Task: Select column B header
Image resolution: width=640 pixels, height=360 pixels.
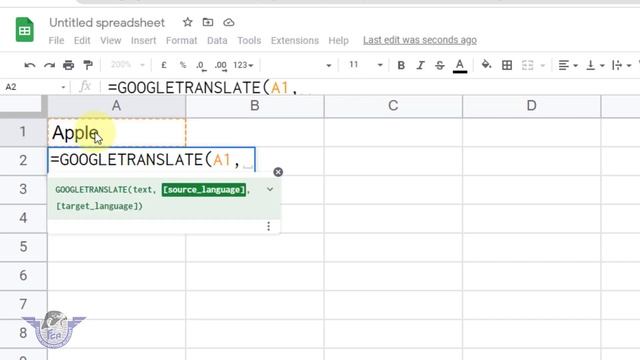Action: coord(255,106)
